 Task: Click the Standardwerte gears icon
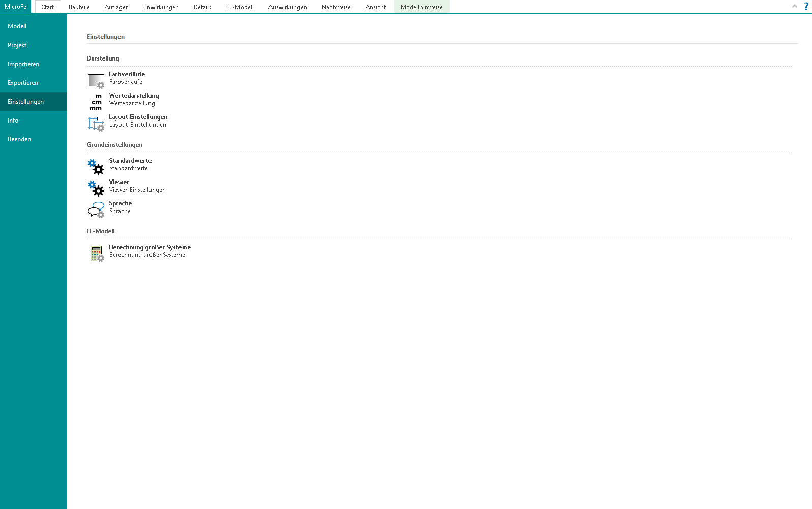coord(96,167)
